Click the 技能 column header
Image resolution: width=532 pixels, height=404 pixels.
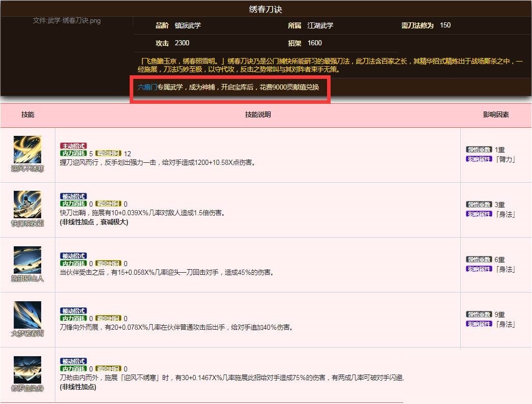coord(27,115)
